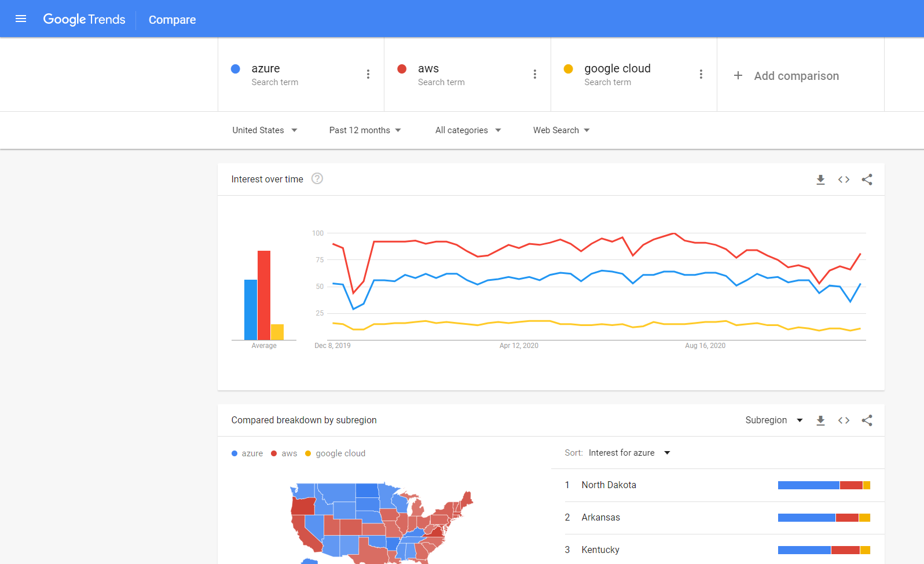Open options menu for aws term
The height and width of the screenshot is (564, 924).
pos(535,74)
